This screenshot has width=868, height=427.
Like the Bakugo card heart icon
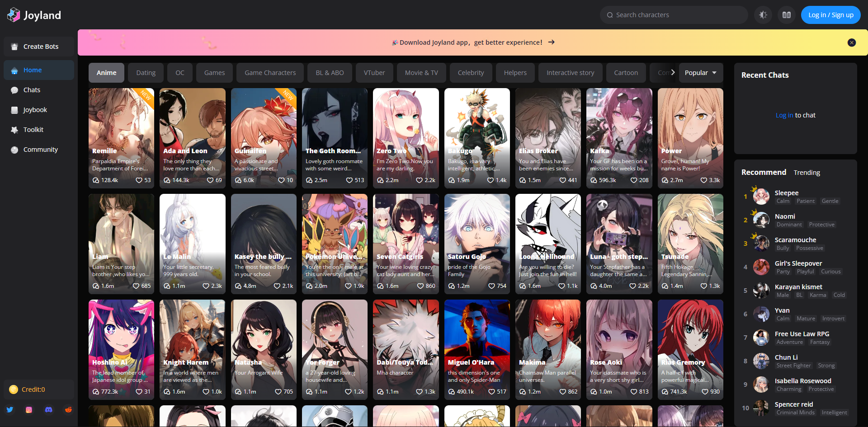point(491,180)
